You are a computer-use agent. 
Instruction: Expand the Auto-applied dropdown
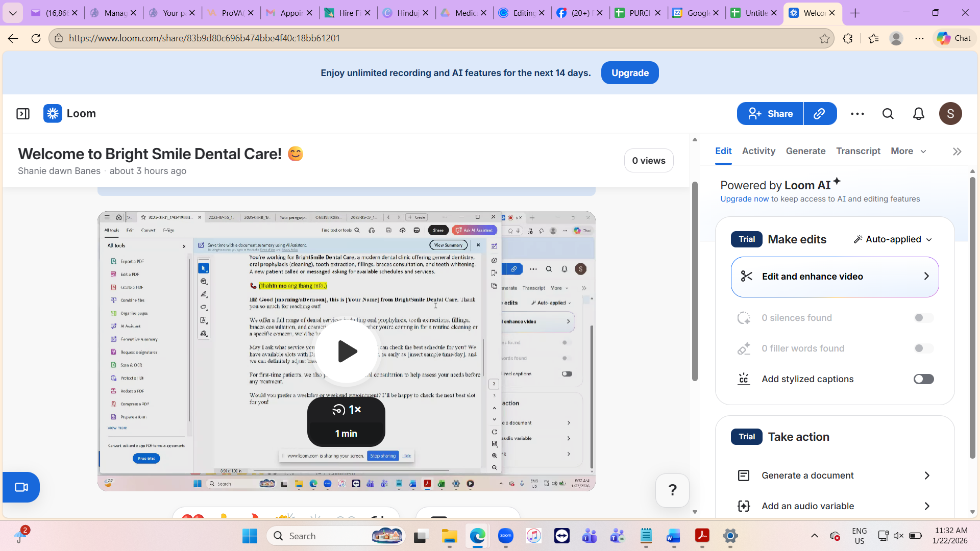tap(893, 239)
